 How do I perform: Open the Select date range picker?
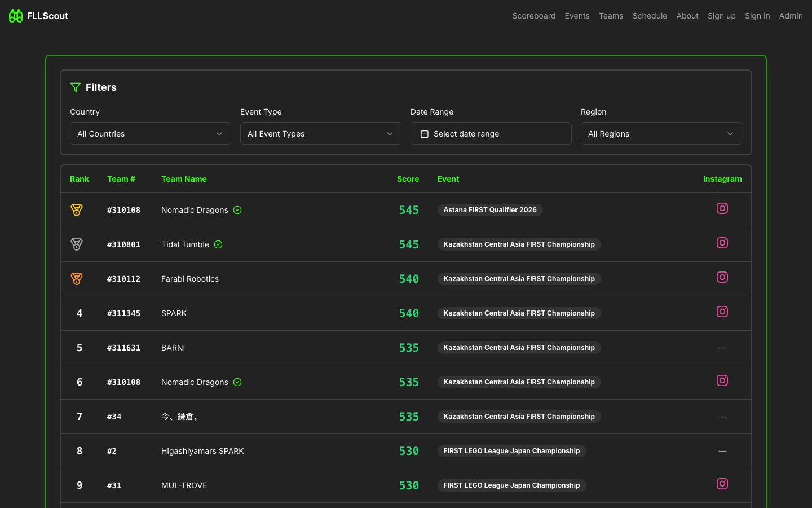pyautogui.click(x=491, y=134)
